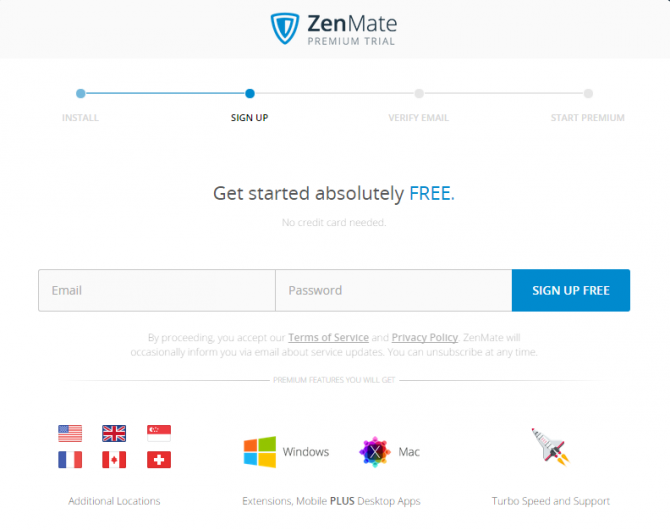Click the ZenMate Premium Trial title text
Image resolution: width=670 pixels, height=530 pixels.
click(352, 29)
